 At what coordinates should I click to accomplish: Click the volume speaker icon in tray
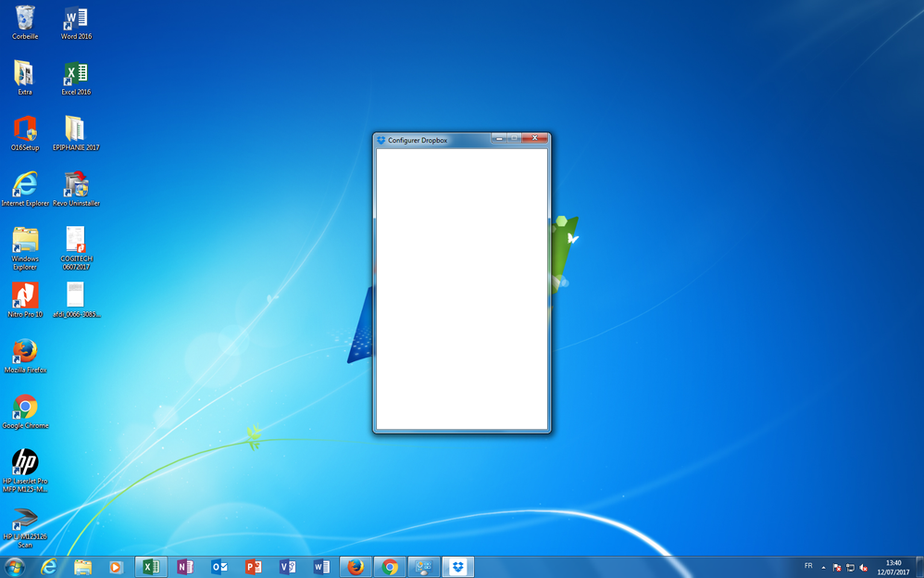coord(864,568)
